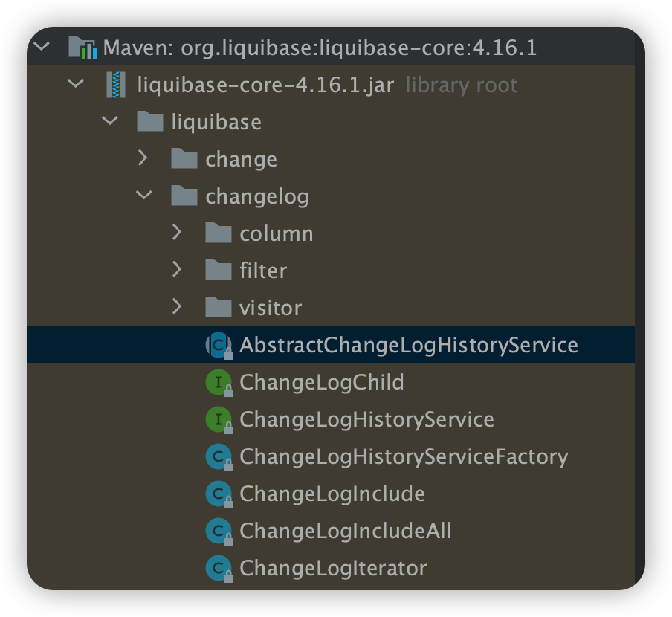This screenshot has width=672, height=617.
Task: Click the 'library root' label text
Action: point(461,85)
